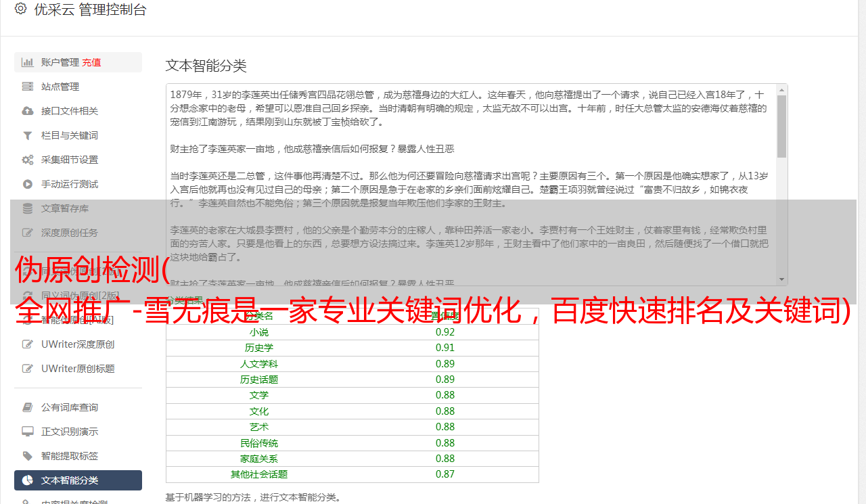Click the 文学 category cell
The image size is (866, 504).
259,395
